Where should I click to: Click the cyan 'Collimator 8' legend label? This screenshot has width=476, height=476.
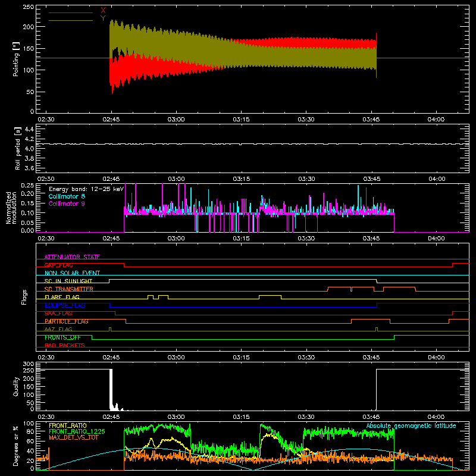[67, 196]
